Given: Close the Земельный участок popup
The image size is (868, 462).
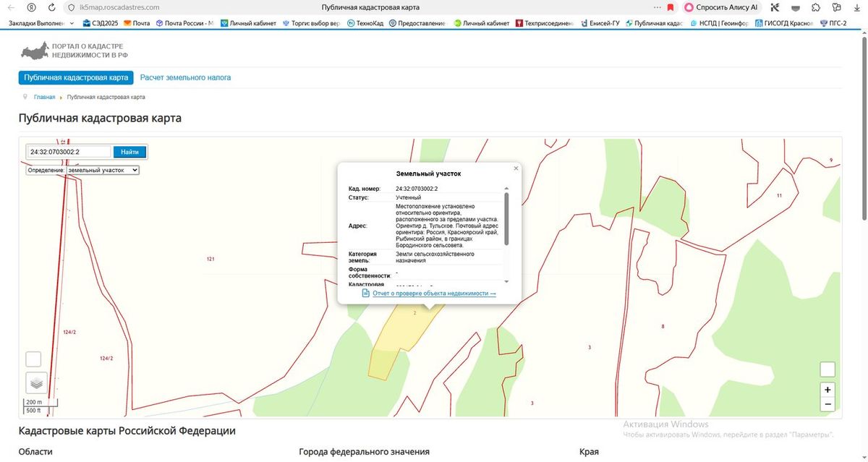Looking at the screenshot, I should (516, 168).
